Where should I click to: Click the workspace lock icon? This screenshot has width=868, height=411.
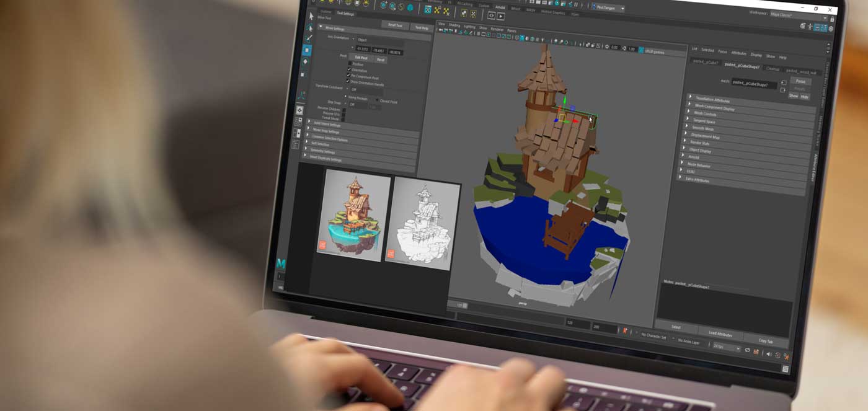coord(832,19)
